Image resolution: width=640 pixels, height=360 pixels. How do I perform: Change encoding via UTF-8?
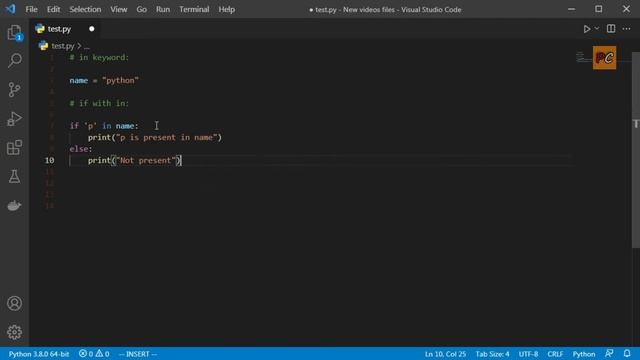[528, 354]
